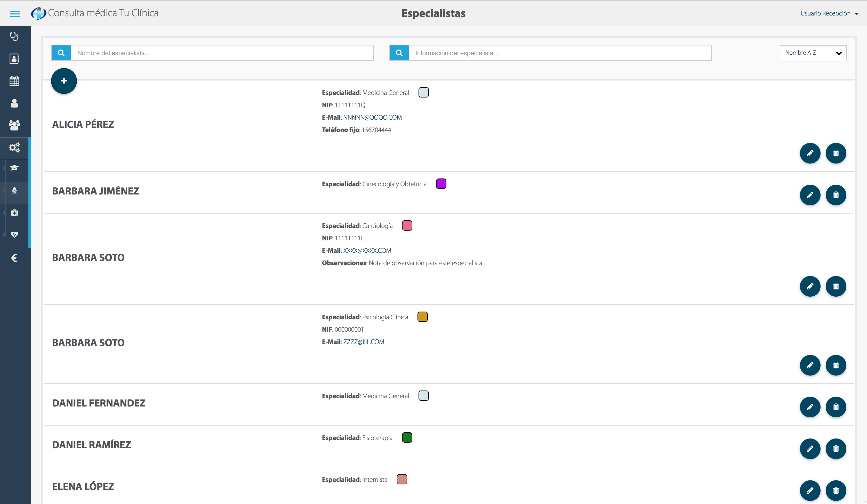Click the heartbeat icon in sidebar

click(x=14, y=234)
